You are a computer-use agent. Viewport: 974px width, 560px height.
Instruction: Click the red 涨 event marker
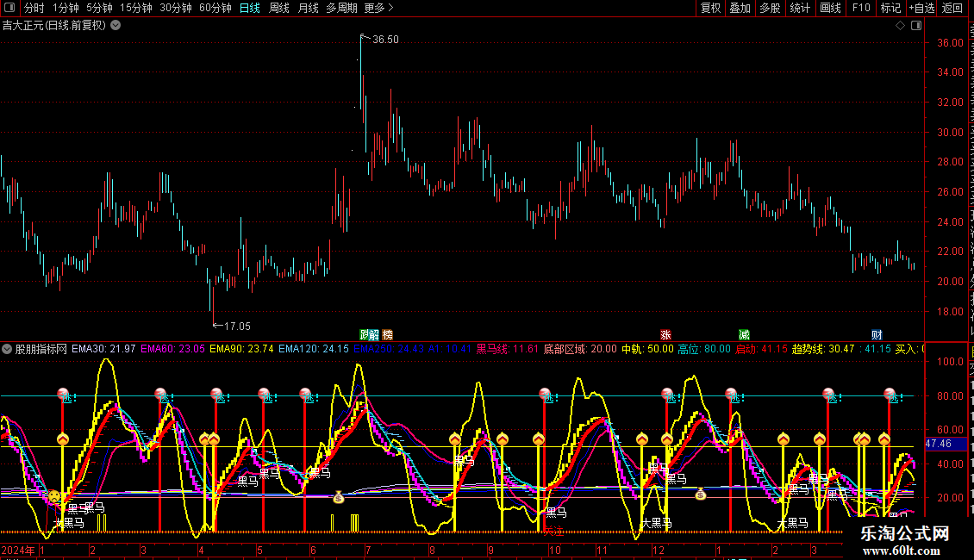pos(666,335)
